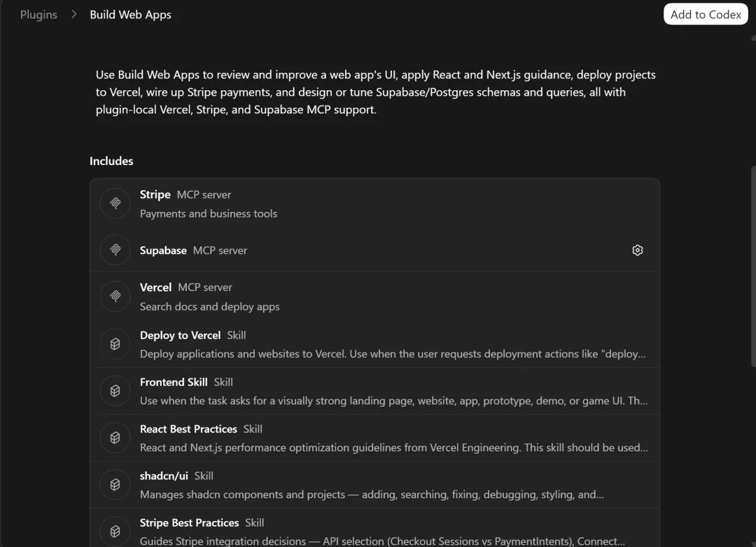The image size is (756, 547).
Task: Click the React Best Practices skill icon
Action: (x=115, y=438)
